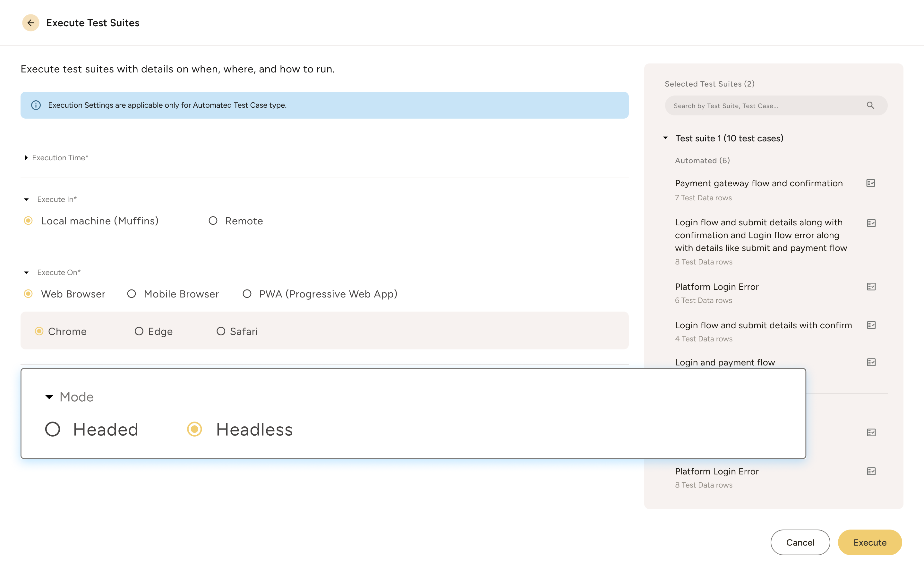Click the icon for Login flow and submit details with confirm
924x577 pixels.
click(871, 325)
